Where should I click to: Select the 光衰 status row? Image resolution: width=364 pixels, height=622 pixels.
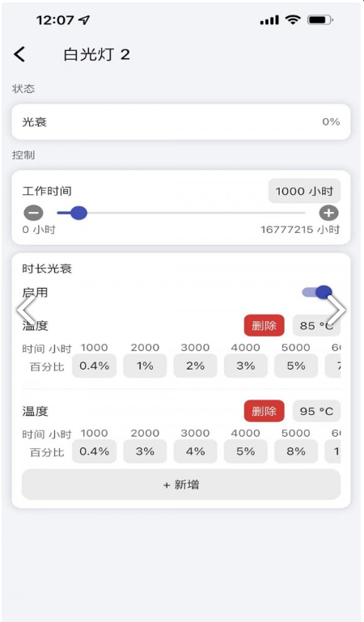coord(181,122)
